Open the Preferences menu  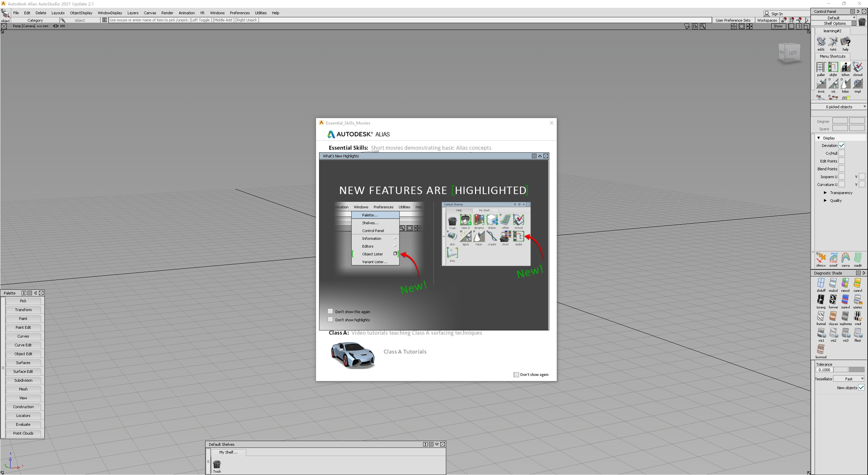pyautogui.click(x=239, y=13)
